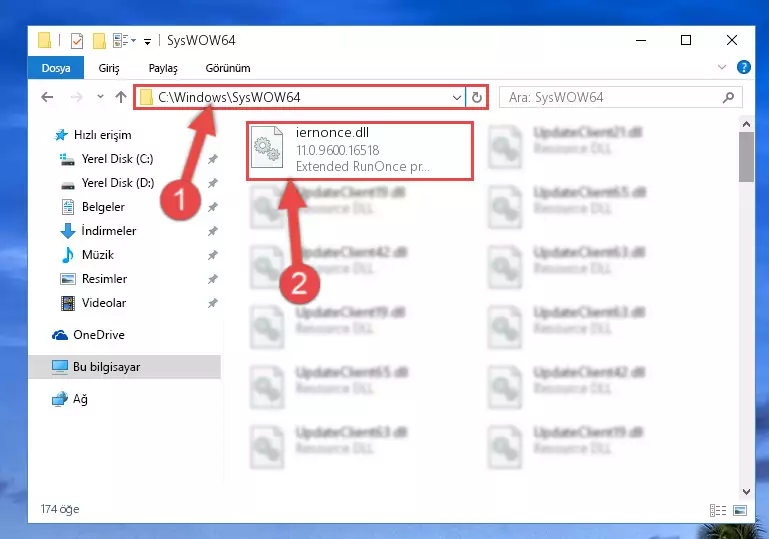Click the pin icon next to Yerel Disk (C:)
769x539 pixels.
pos(212,159)
